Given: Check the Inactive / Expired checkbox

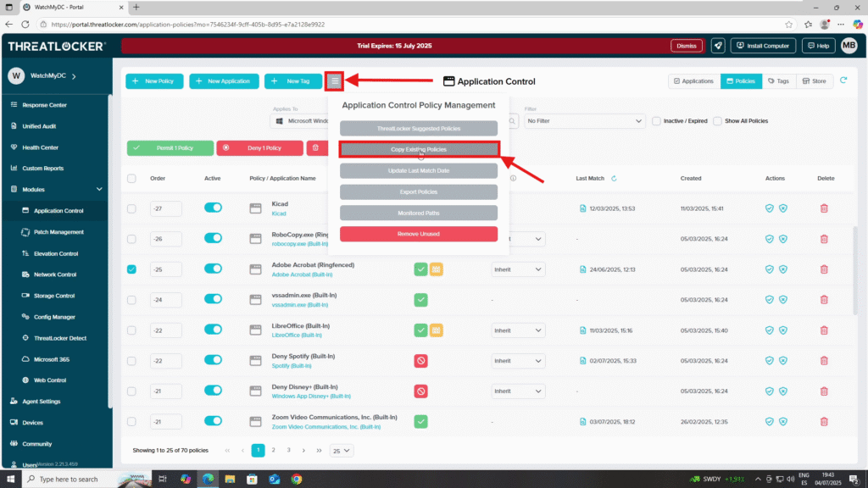Looking at the screenshot, I should (656, 121).
